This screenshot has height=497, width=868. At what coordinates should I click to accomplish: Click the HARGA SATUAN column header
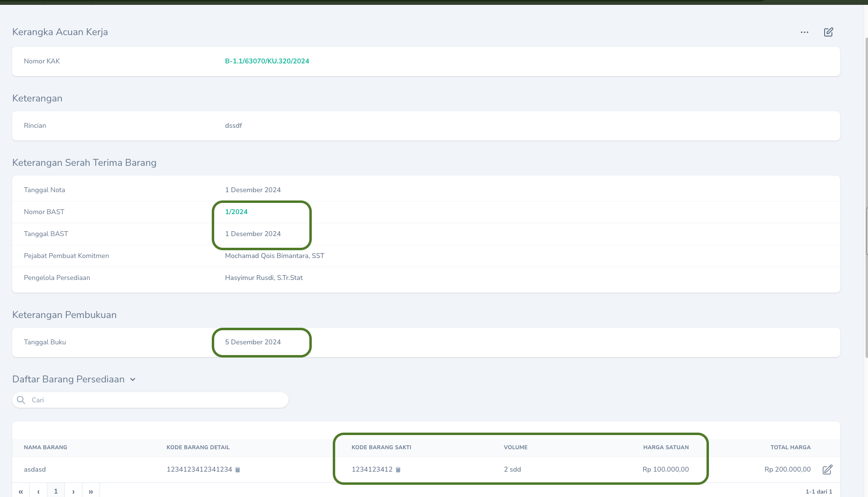(x=666, y=447)
